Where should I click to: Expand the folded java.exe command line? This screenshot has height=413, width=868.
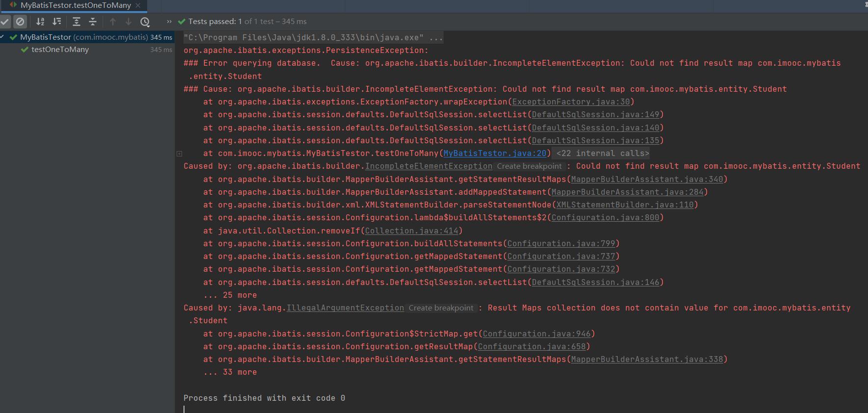[313, 37]
